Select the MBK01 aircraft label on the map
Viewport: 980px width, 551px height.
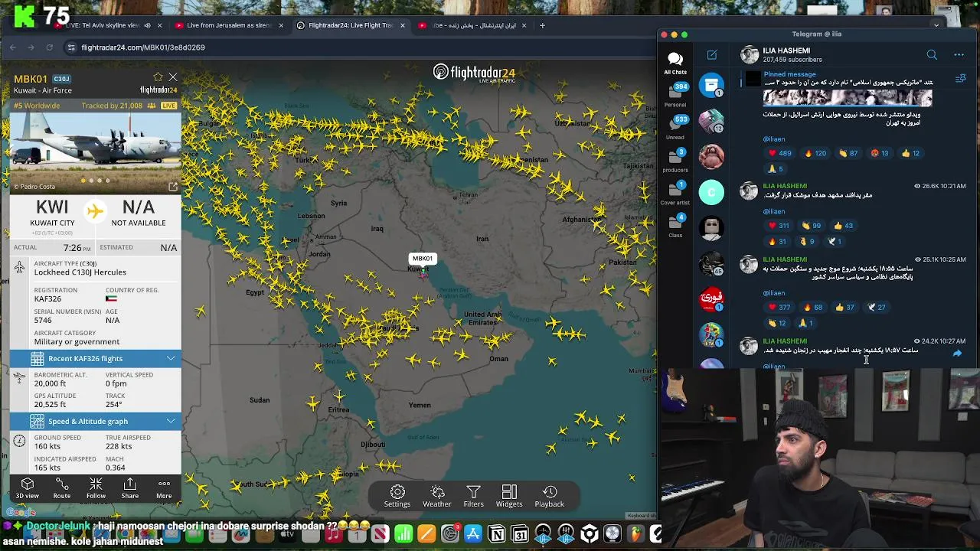point(423,259)
